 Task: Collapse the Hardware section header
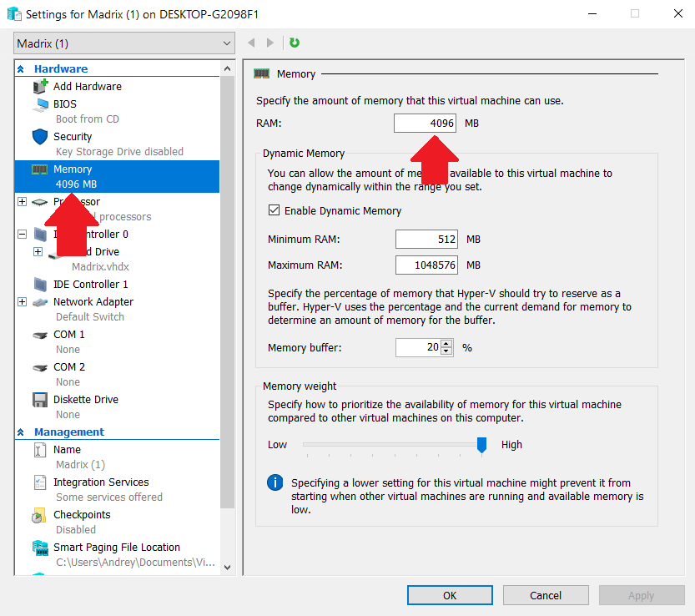pyautogui.click(x=20, y=69)
